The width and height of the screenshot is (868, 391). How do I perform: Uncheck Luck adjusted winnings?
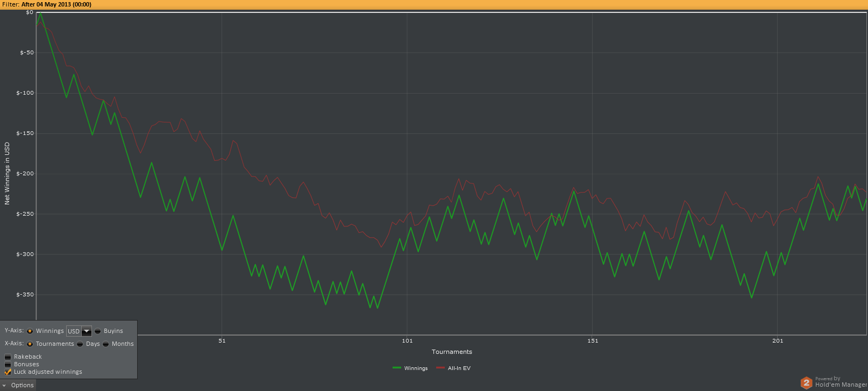click(x=8, y=372)
